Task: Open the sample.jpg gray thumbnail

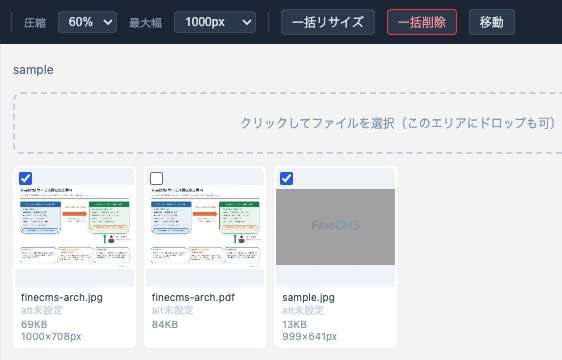Action: [x=335, y=227]
